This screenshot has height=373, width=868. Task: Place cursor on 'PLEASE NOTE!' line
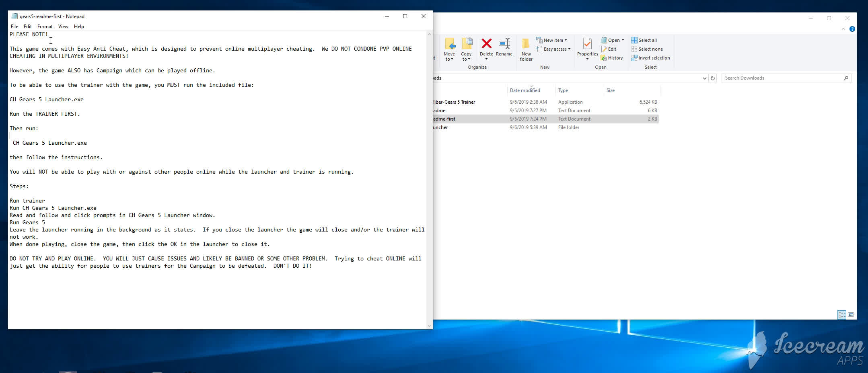coord(29,34)
